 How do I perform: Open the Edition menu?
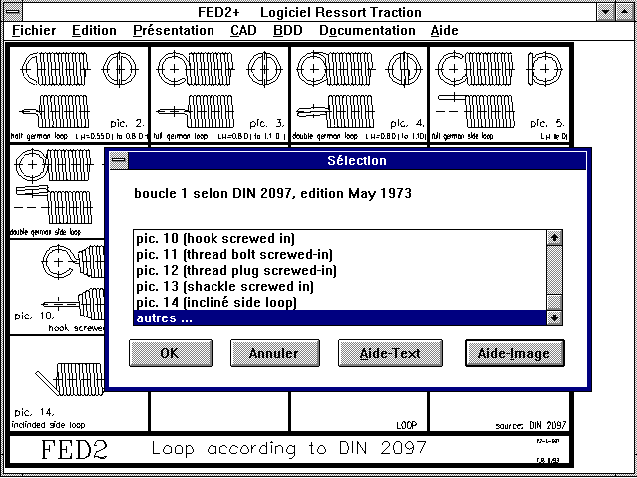94,30
